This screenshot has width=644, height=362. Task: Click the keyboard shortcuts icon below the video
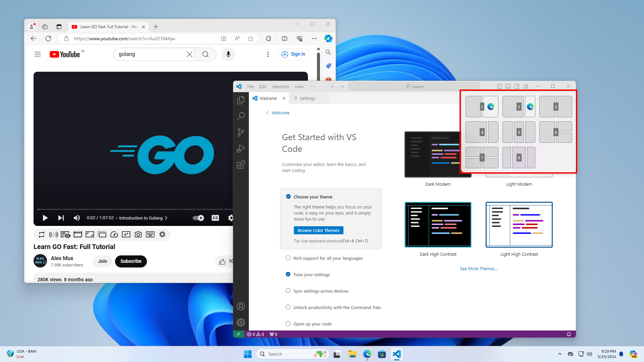(150, 235)
